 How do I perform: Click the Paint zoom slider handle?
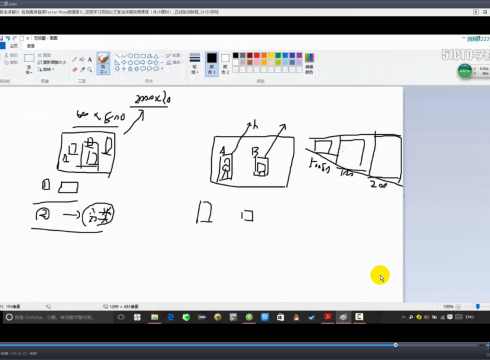(x=477, y=306)
